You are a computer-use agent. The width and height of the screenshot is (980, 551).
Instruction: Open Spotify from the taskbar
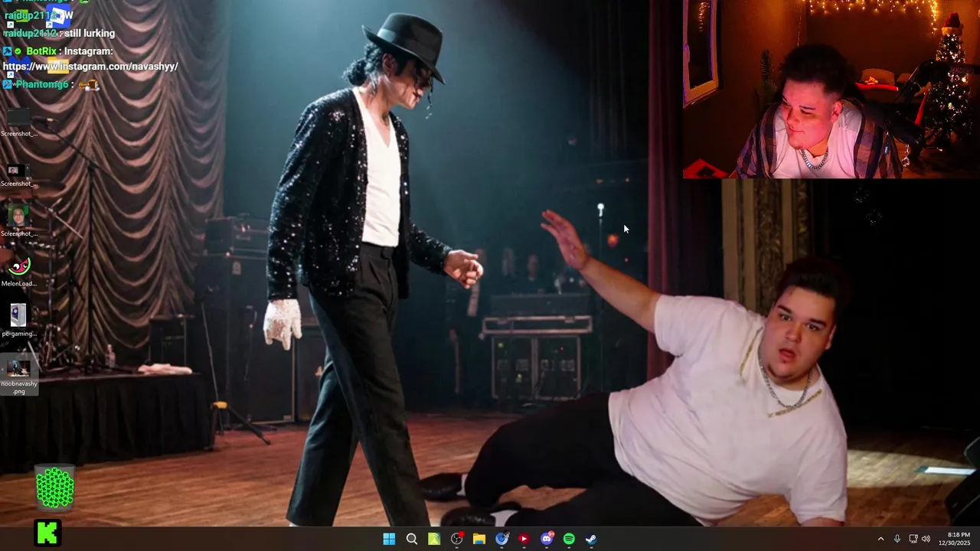pyautogui.click(x=569, y=539)
